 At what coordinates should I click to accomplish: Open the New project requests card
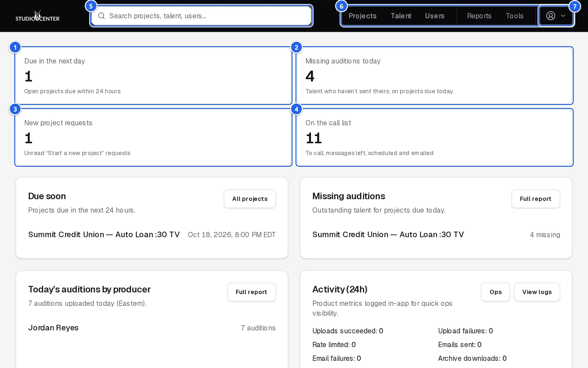pos(153,137)
